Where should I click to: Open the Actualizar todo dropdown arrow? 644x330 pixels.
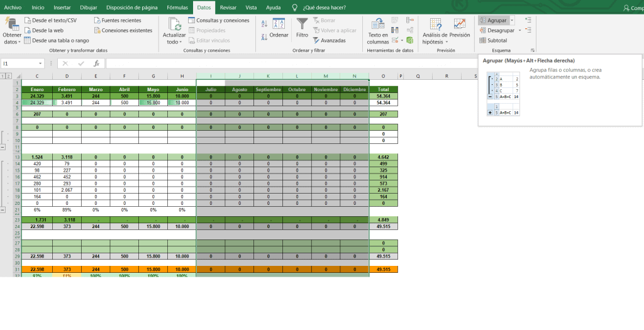[x=180, y=42]
